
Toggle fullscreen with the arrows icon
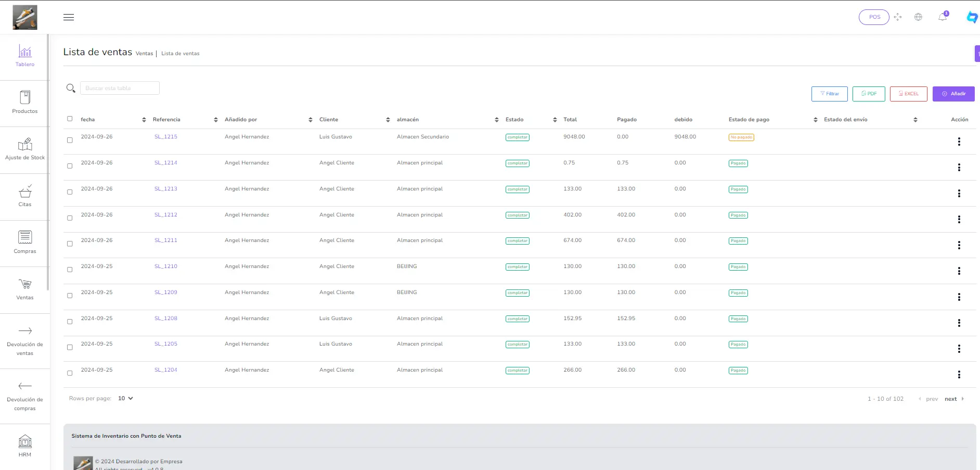click(898, 17)
